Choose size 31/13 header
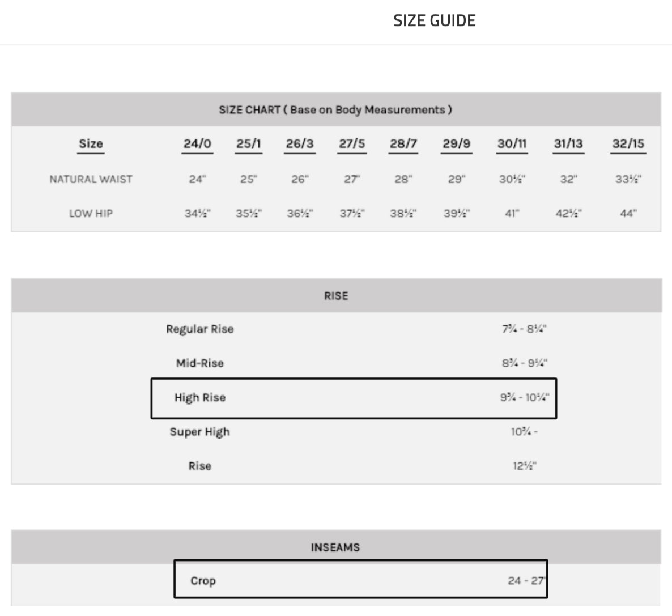The height and width of the screenshot is (616, 672). pyautogui.click(x=568, y=143)
